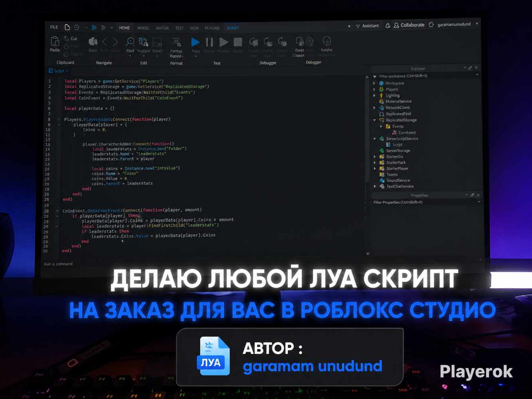This screenshot has height=399, width=532.
Task: Expand the TextChatService node in Explorer
Action: 374,186
